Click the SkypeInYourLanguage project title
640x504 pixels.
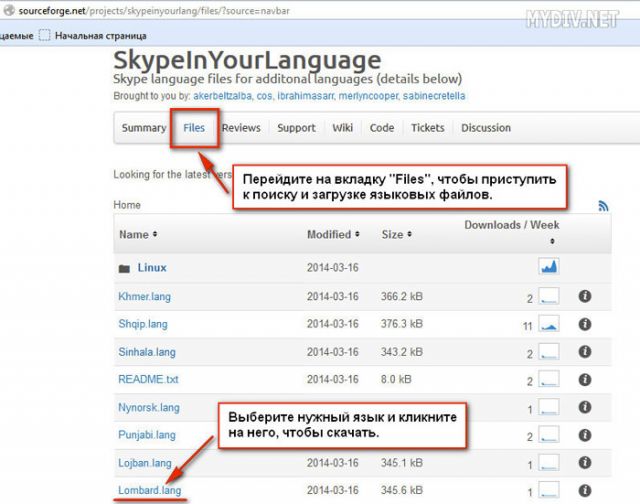click(247, 60)
